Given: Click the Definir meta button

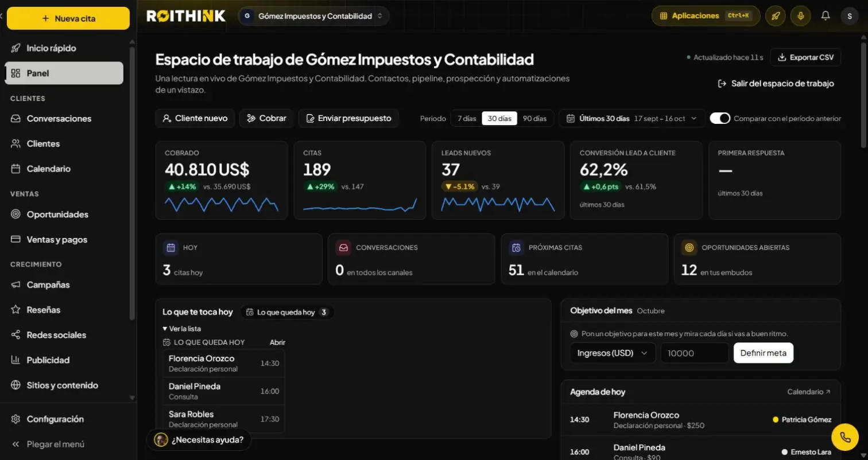Looking at the screenshot, I should [764, 353].
